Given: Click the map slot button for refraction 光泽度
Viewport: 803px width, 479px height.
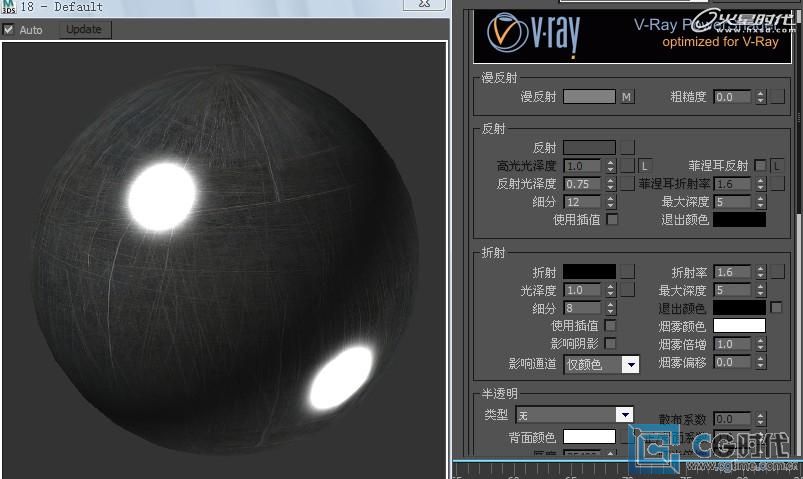Looking at the screenshot, I should 627,289.
